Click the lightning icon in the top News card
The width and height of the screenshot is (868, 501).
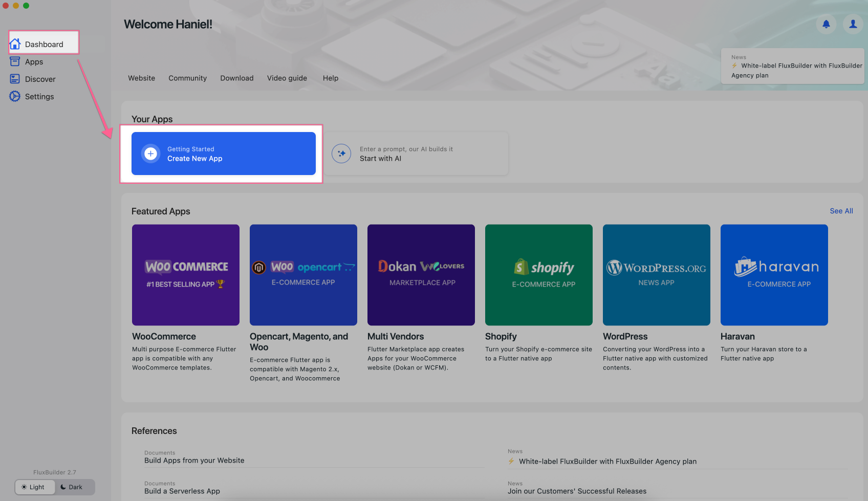(734, 66)
